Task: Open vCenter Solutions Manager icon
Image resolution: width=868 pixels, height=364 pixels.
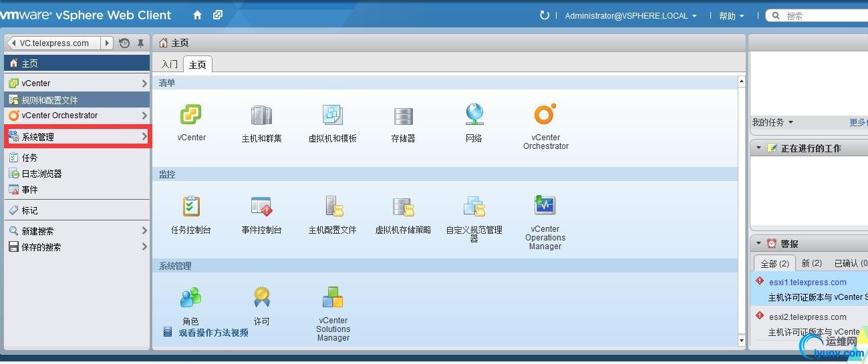Action: [x=333, y=297]
